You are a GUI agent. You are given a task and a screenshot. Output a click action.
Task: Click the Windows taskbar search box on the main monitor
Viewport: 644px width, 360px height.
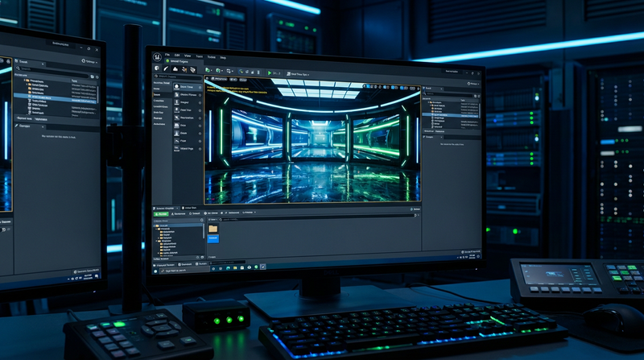(184, 270)
